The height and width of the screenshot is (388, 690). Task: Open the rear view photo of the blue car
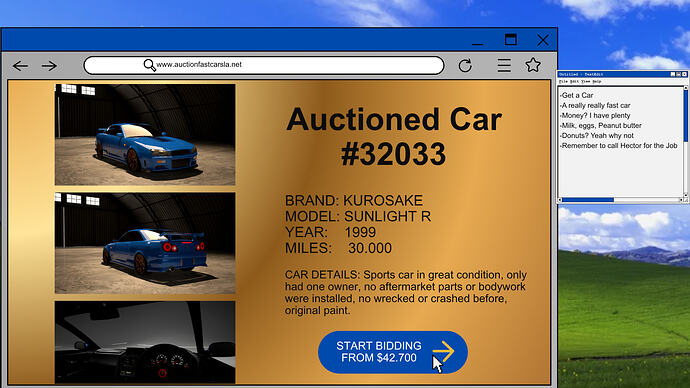pos(145,243)
